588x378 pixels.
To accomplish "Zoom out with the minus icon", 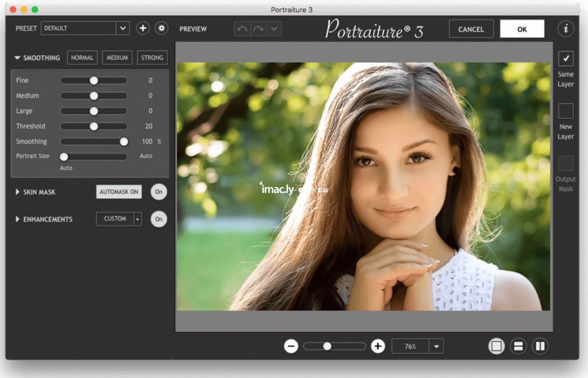I will pos(291,346).
